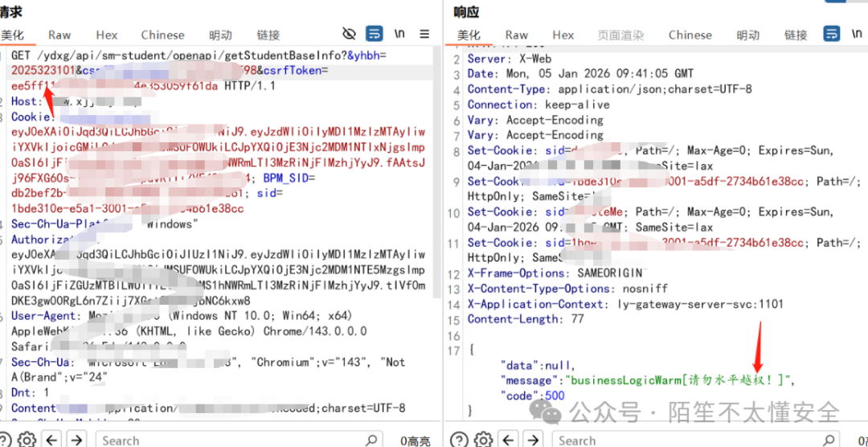Click Vary: Accept-Encoding on response line 7
This screenshot has width=868, height=447.
pos(535,134)
